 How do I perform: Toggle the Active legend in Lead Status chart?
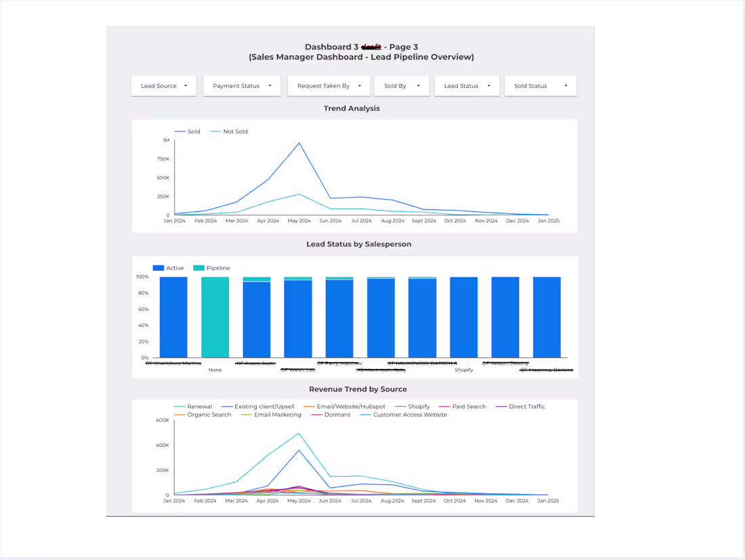[x=169, y=267]
